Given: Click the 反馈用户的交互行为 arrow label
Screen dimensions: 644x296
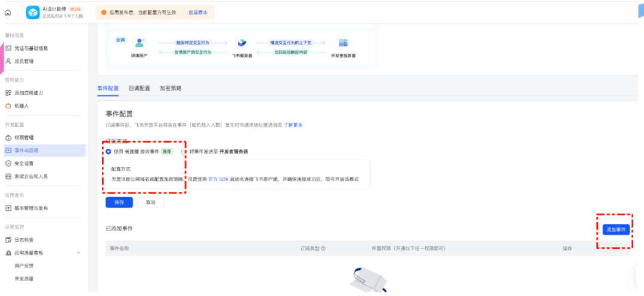Looking at the screenshot, I should coord(193,52).
